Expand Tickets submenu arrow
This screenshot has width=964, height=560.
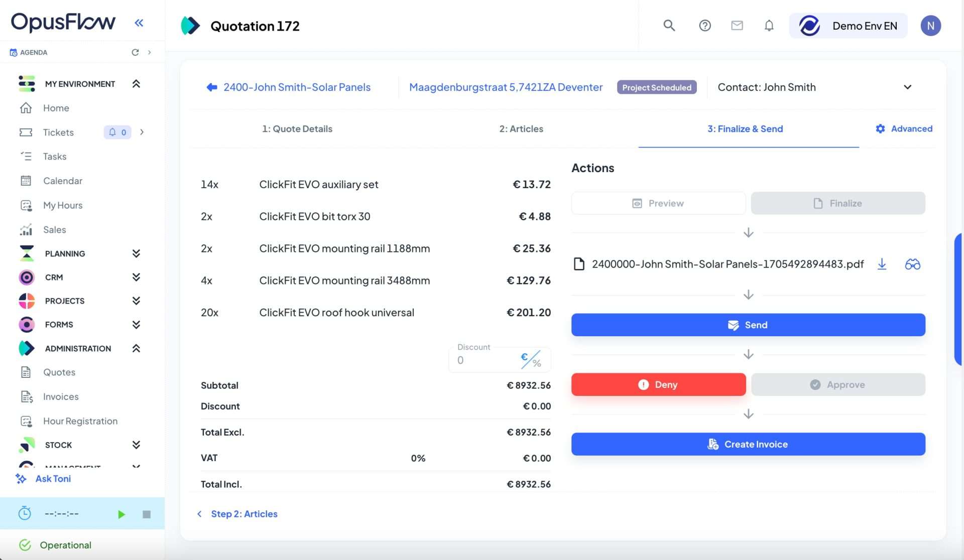pyautogui.click(x=142, y=132)
